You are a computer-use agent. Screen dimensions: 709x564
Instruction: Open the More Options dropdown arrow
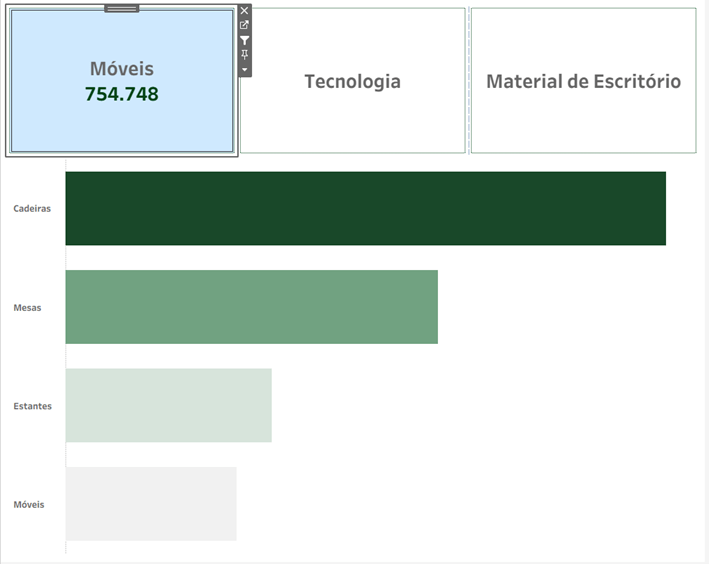pos(245,69)
